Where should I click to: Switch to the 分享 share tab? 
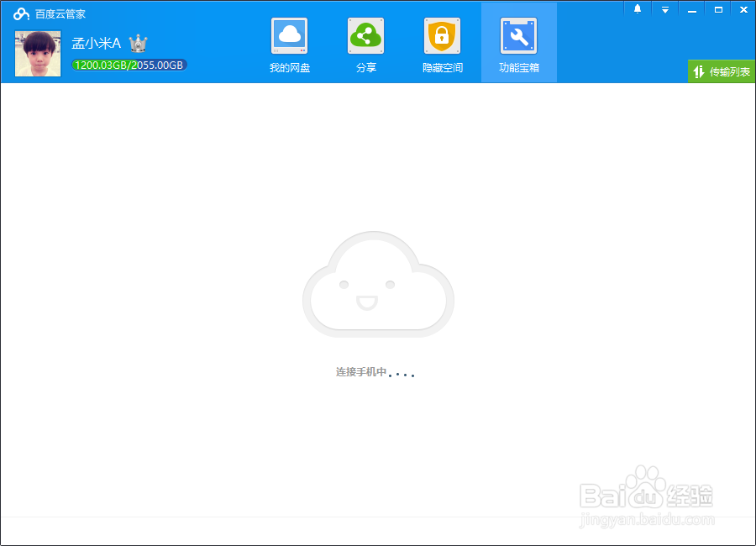pos(365,45)
